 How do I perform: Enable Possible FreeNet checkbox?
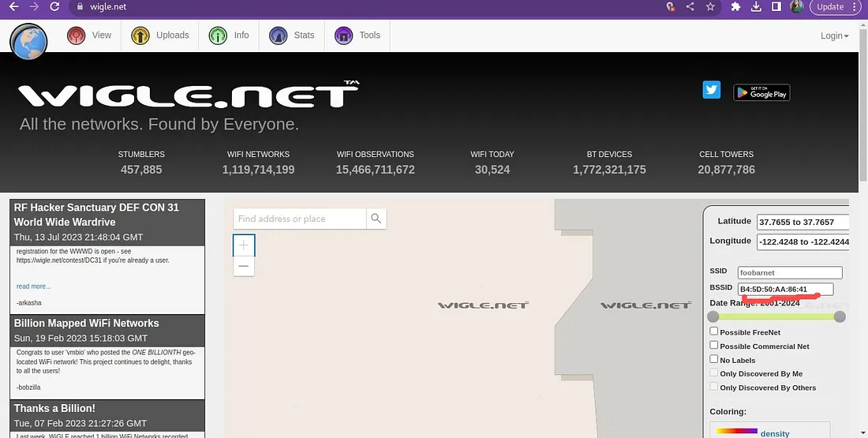click(x=714, y=331)
